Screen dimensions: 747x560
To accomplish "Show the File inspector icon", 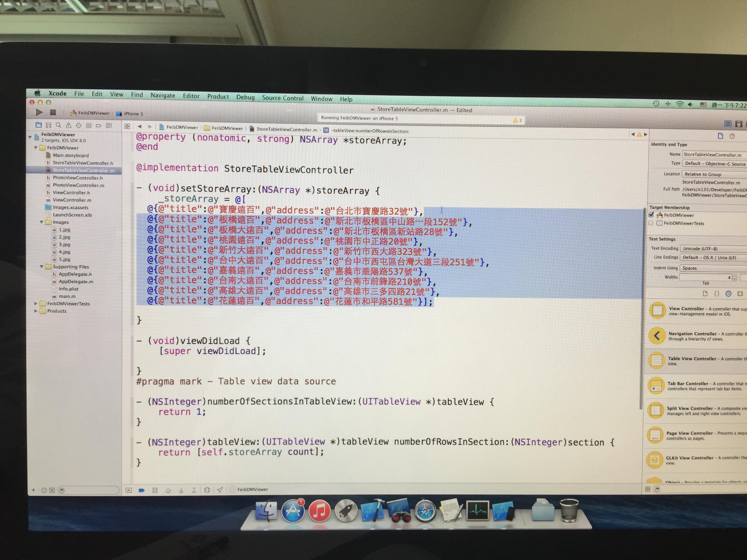I will coord(720,136).
